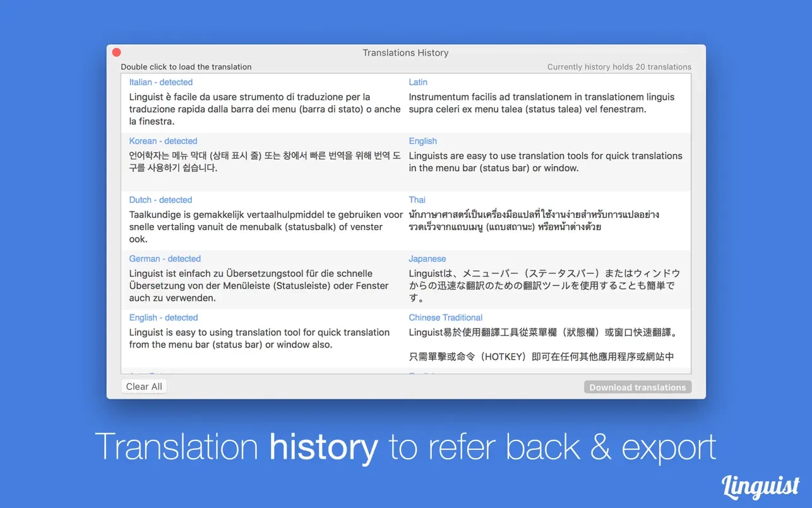Select the Italian source text entry
812x508 pixels.
pos(265,109)
